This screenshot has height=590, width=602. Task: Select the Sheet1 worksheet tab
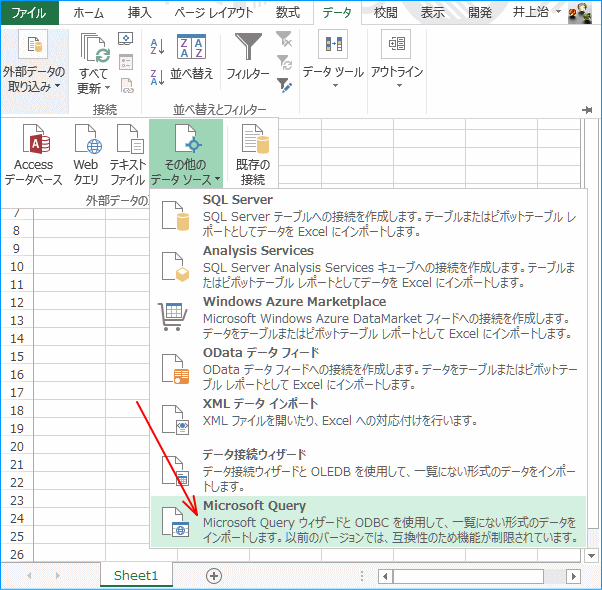(x=136, y=575)
